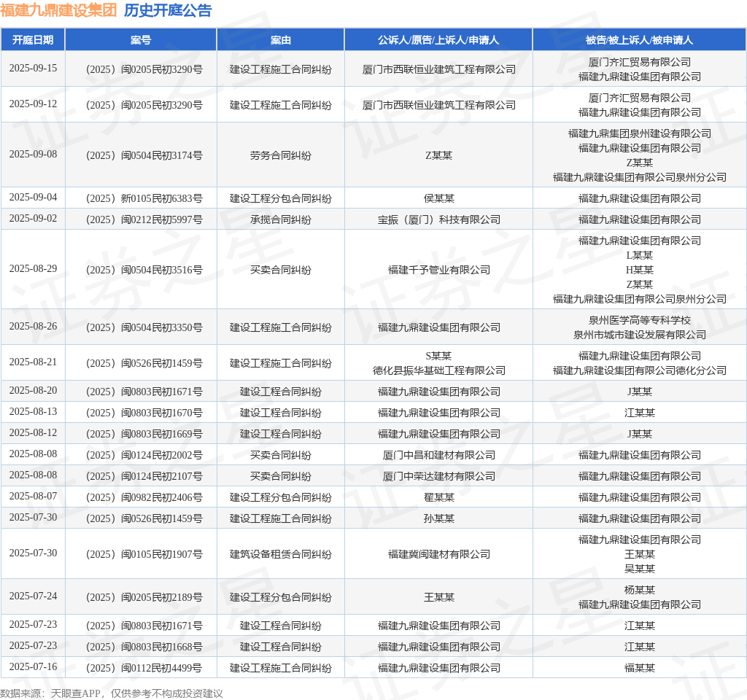Viewport: 747px width, 700px height.
Task: Click the date 2025-08-21
Action: 33,362
